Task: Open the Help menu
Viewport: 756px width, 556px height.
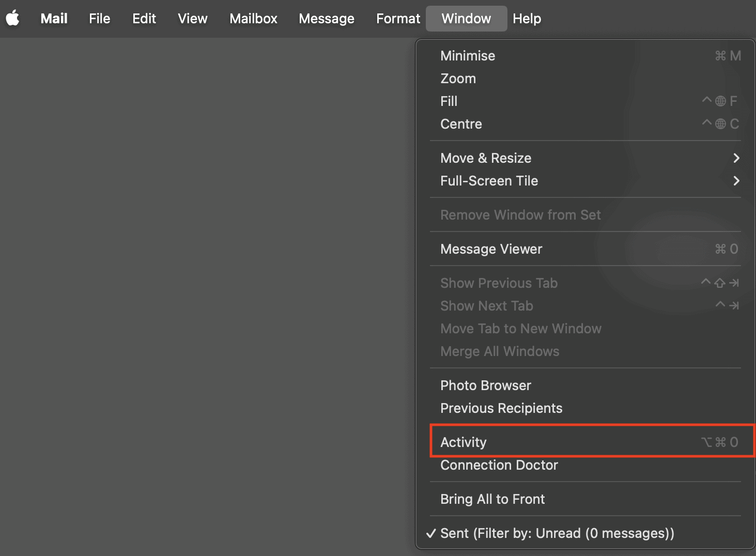Action: click(x=527, y=19)
